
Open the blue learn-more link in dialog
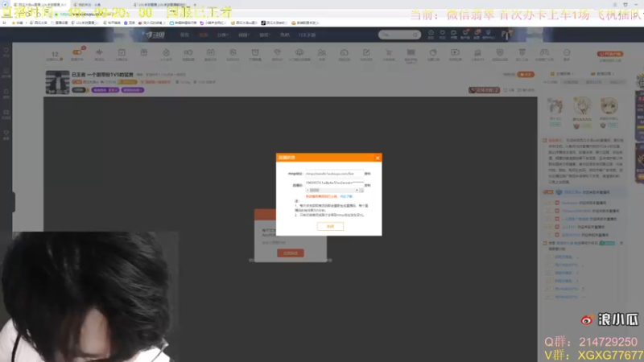coord(346,196)
